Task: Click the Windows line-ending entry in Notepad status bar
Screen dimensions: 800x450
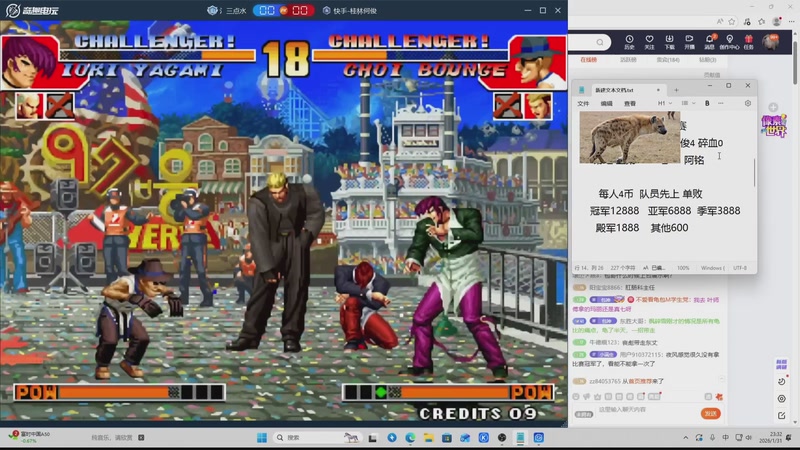Action: click(x=713, y=268)
